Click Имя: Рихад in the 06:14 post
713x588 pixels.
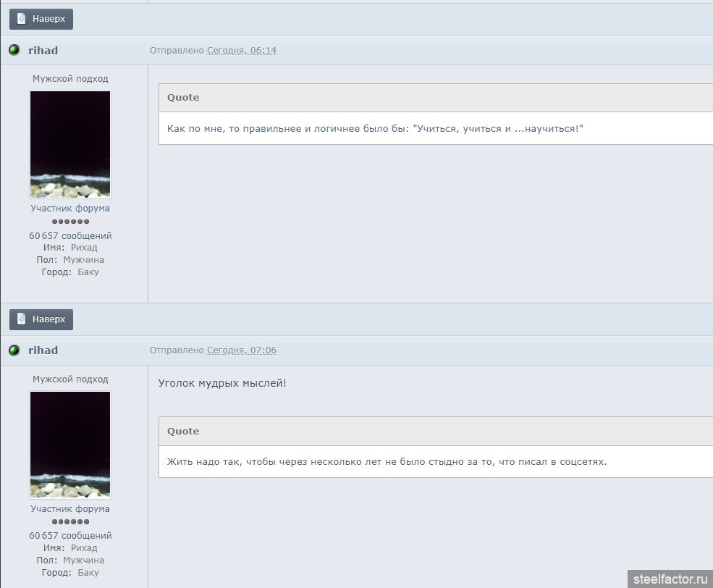click(x=70, y=248)
